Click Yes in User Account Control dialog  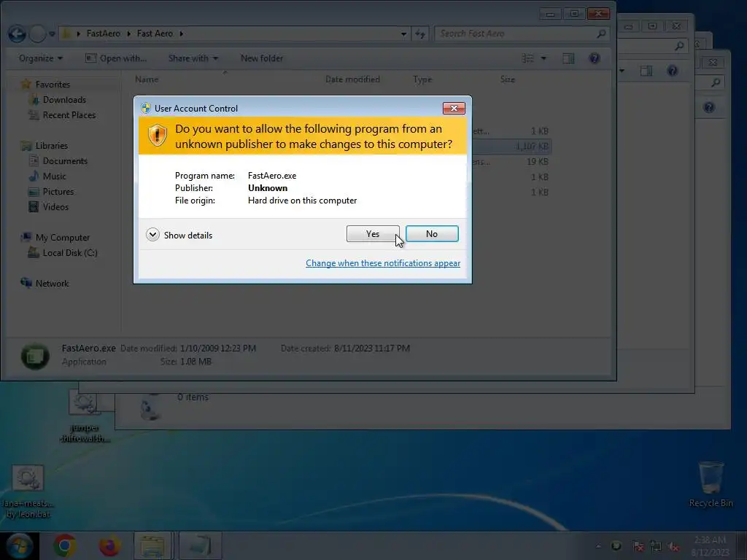pyautogui.click(x=373, y=234)
